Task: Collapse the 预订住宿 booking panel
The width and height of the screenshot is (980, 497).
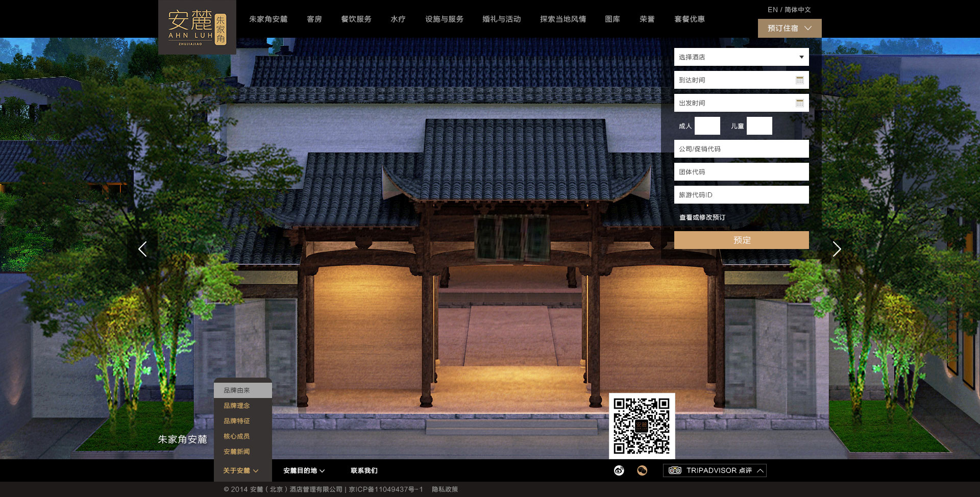Action: (x=789, y=28)
